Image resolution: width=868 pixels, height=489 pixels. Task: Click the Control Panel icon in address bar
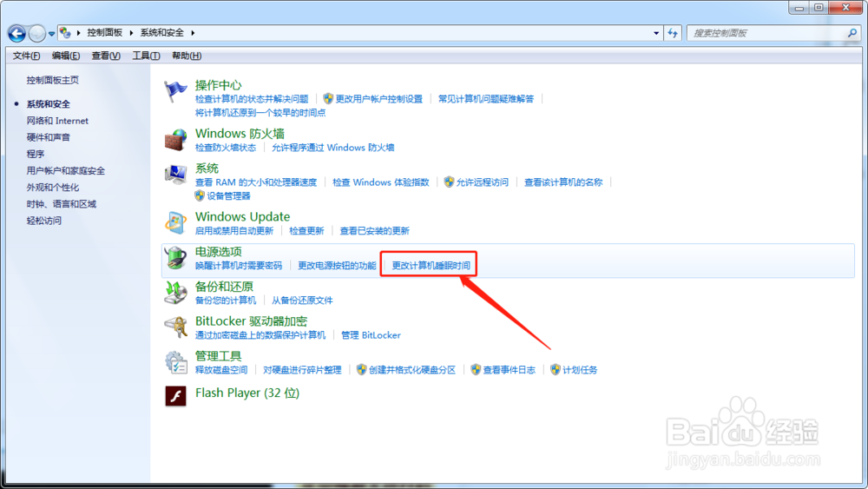[65, 33]
